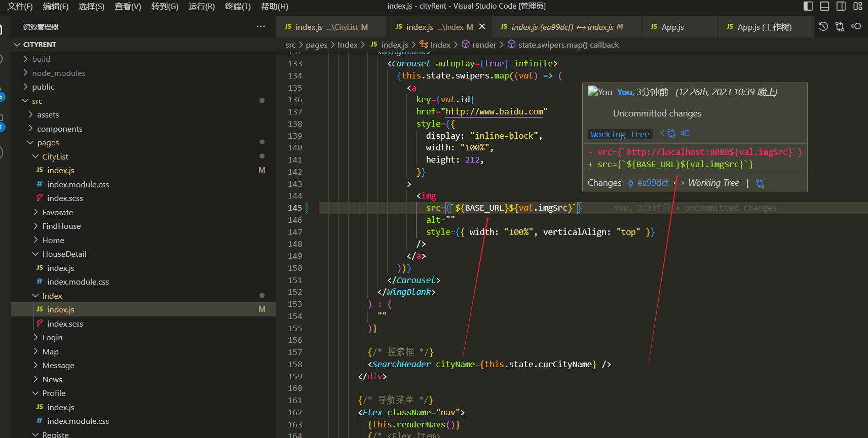Image resolution: width=868 pixels, height=438 pixels.
Task: Click src in the breadcrumb
Action: [x=290, y=45]
